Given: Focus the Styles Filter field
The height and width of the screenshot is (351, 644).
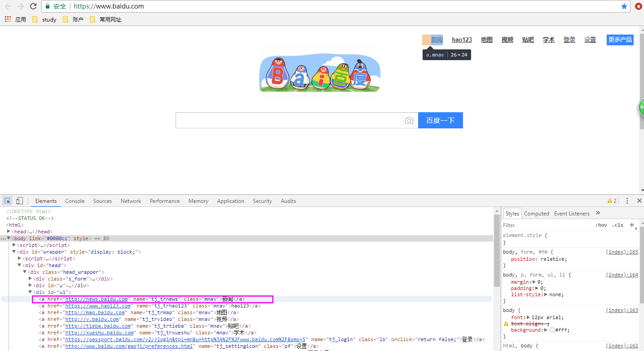Looking at the screenshot, I should (x=546, y=225).
